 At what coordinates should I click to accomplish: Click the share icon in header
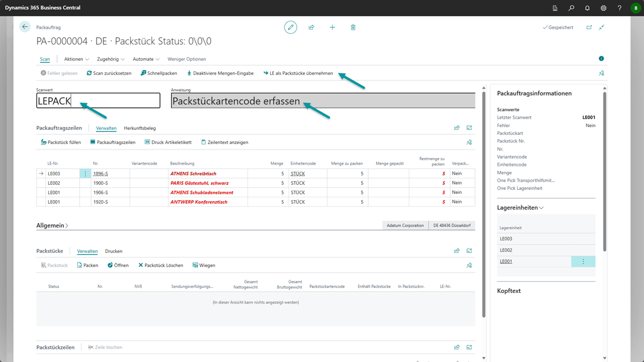click(x=311, y=27)
